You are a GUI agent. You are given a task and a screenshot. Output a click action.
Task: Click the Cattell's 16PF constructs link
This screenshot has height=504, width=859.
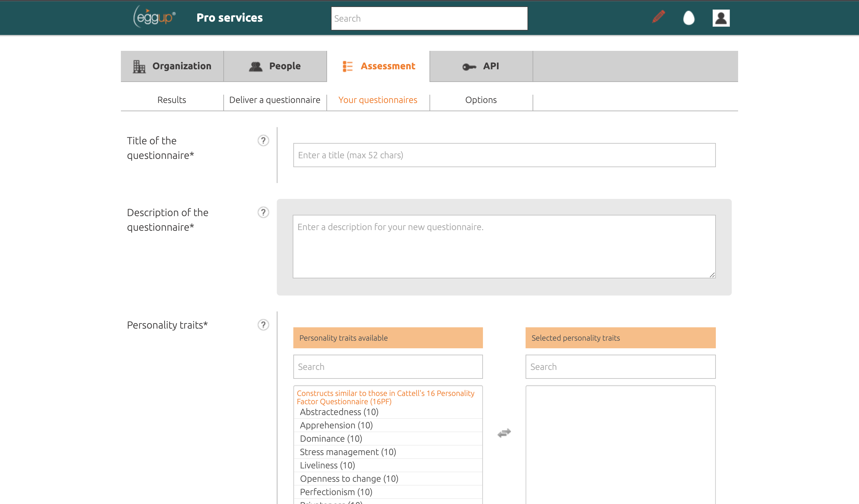click(385, 398)
